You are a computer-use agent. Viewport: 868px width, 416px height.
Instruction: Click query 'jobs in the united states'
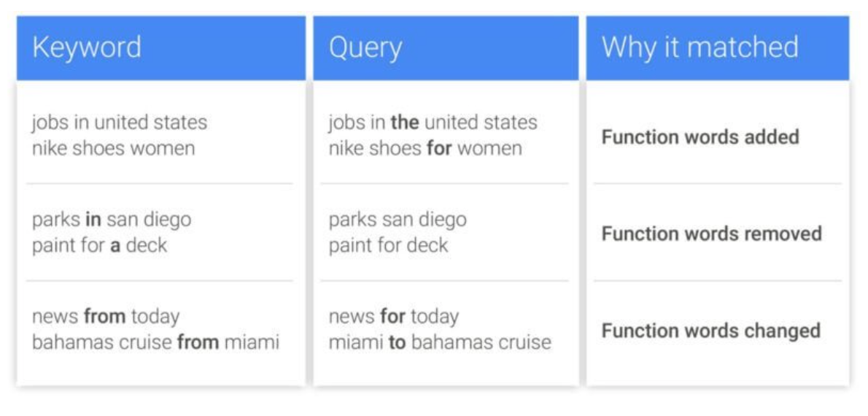(x=433, y=123)
